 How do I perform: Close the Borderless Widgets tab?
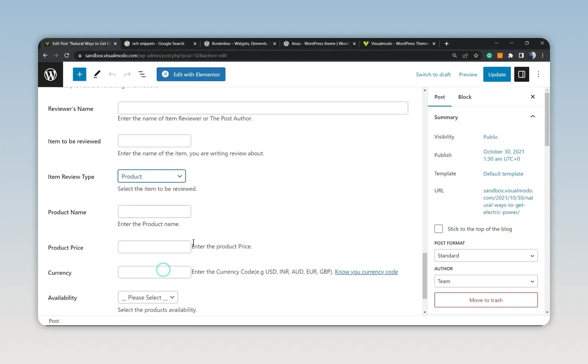[274, 44]
